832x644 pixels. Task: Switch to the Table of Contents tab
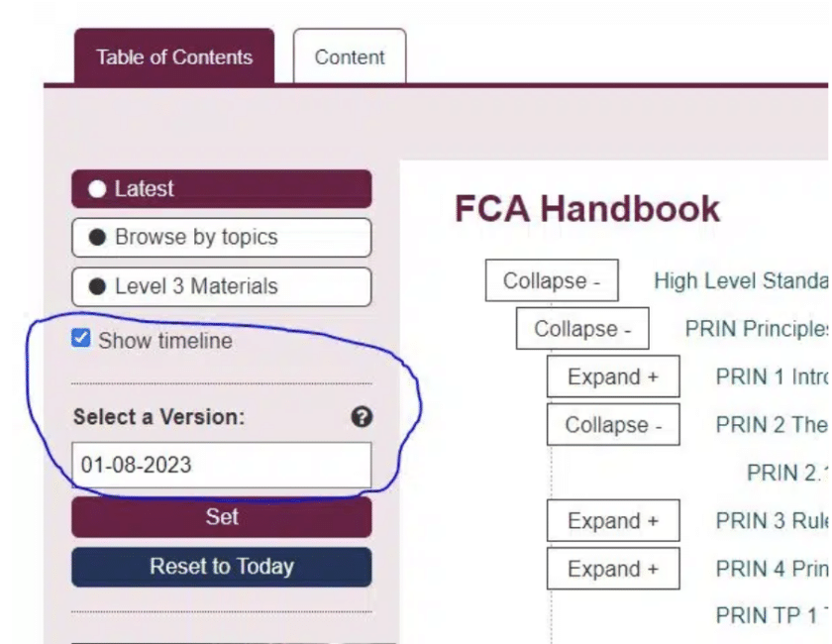pos(174,57)
